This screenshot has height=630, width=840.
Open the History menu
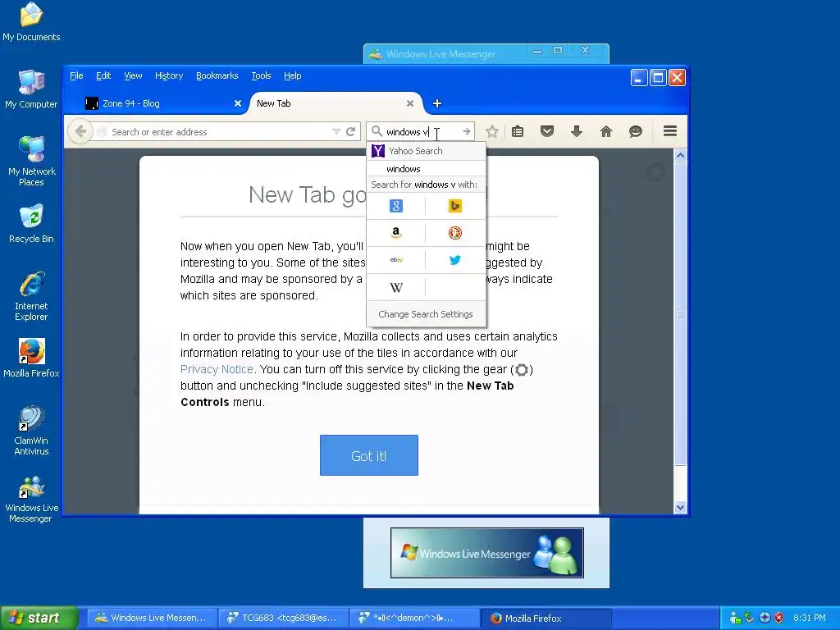(169, 75)
